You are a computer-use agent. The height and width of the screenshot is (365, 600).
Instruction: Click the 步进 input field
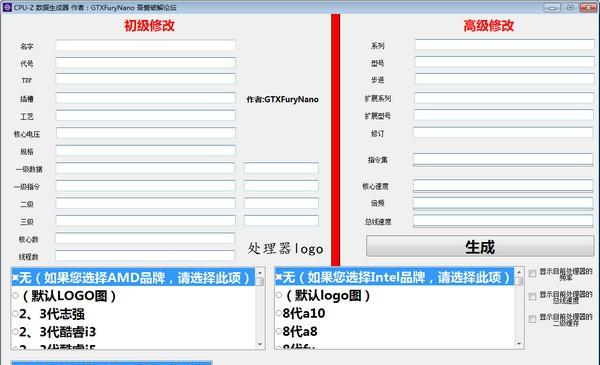[504, 79]
